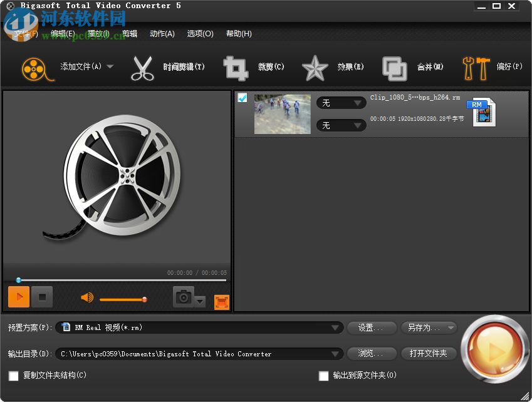The width and height of the screenshot is (532, 402).
Task: Click the export frame icon beside the camera
Action: coord(222,301)
